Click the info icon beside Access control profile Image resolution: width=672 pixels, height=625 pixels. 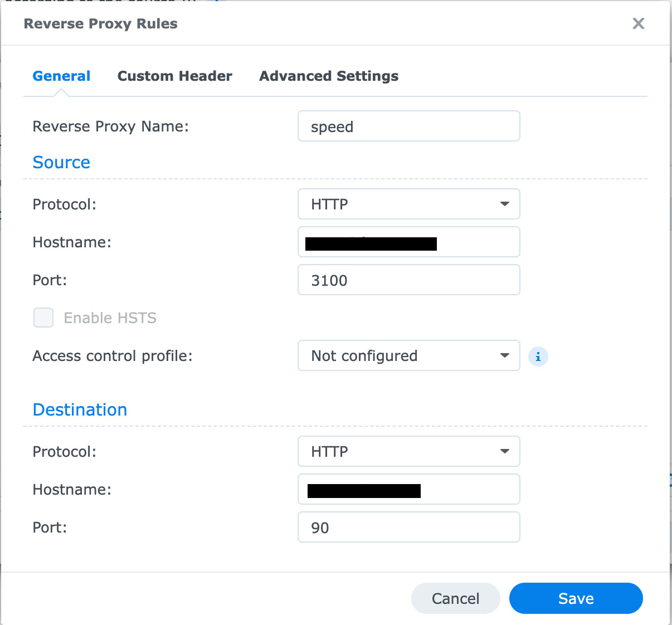[x=538, y=357]
